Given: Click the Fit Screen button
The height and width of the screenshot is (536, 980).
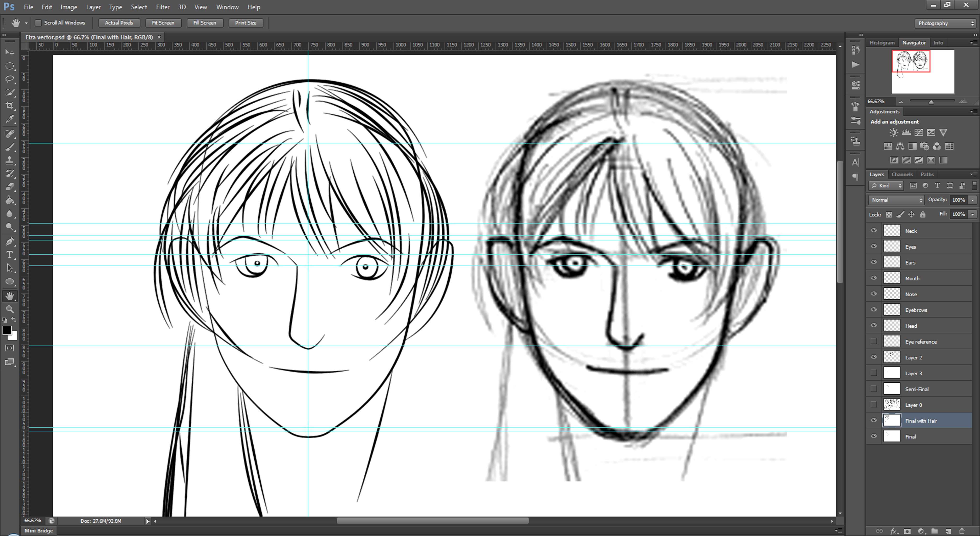Looking at the screenshot, I should (x=163, y=23).
